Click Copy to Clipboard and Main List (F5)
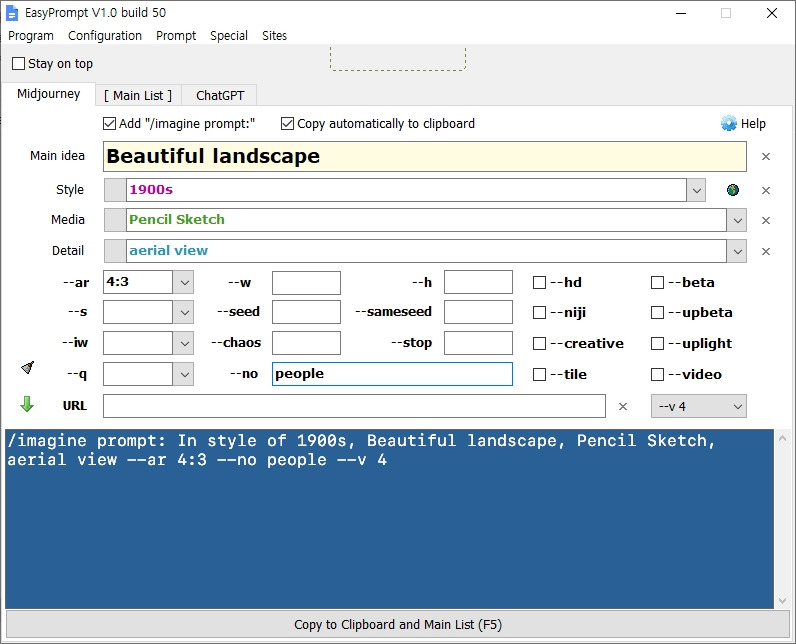The width and height of the screenshot is (796, 644). (x=397, y=624)
